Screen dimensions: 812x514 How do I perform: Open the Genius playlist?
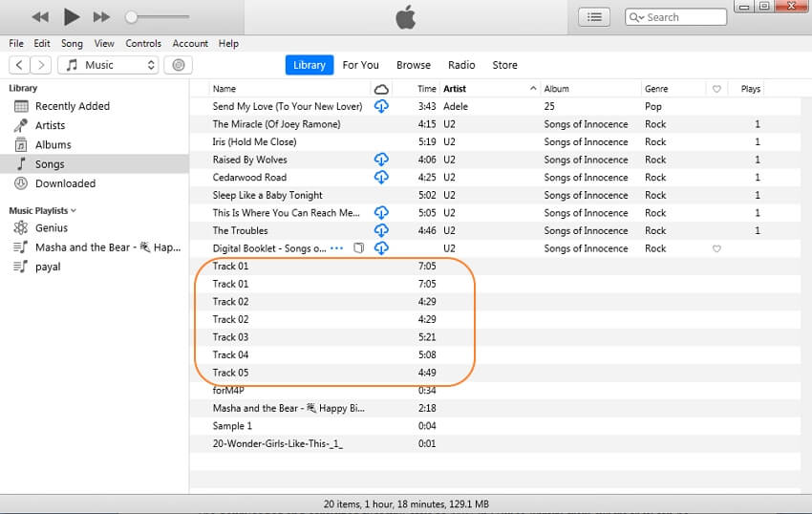coord(95,228)
